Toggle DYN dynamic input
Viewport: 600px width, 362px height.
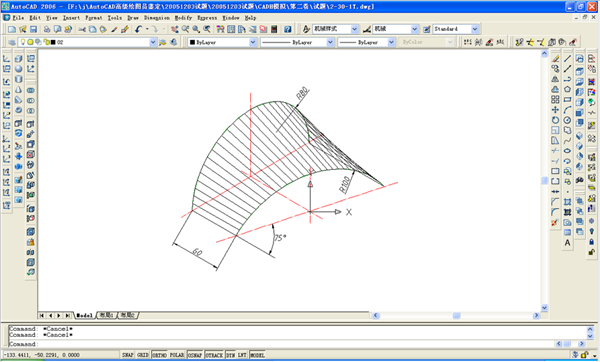coord(230,355)
